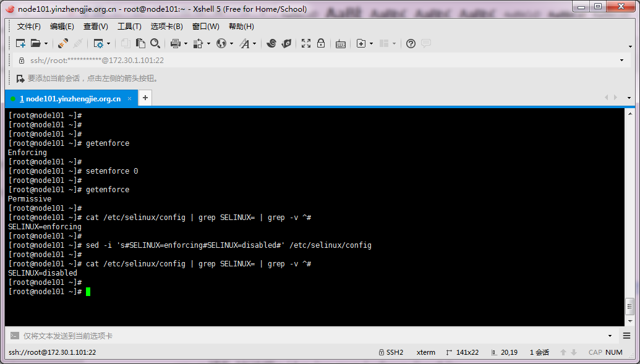The image size is (640, 364).
Task: Click the Encoding globe icon
Action: (x=221, y=43)
